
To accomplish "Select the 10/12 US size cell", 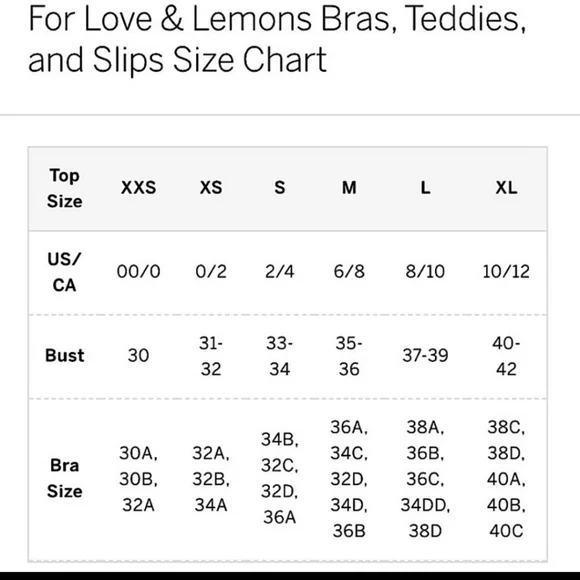I will tap(506, 272).
